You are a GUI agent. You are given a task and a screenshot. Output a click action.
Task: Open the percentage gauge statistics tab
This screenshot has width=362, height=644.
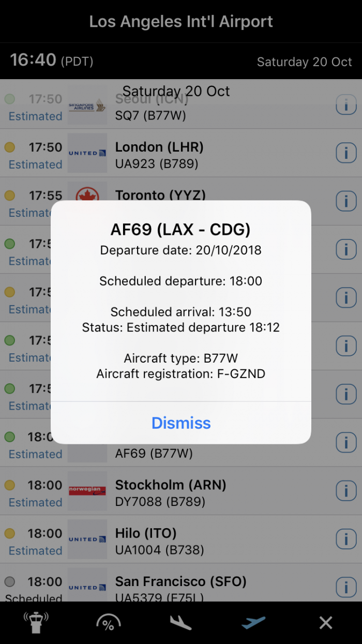109,623
